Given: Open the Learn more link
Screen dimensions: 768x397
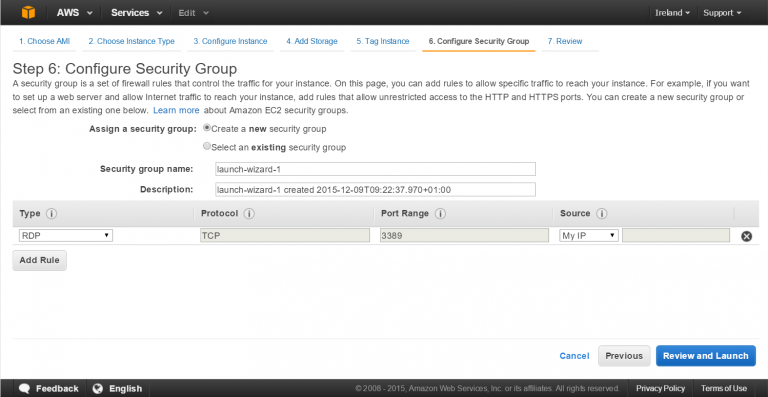Looking at the screenshot, I should [176, 110].
